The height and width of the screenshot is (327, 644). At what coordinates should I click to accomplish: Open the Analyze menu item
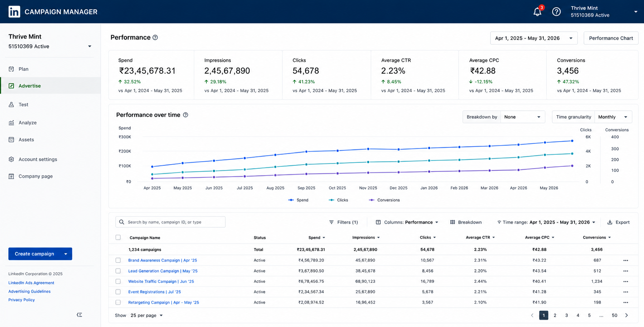(x=50, y=123)
